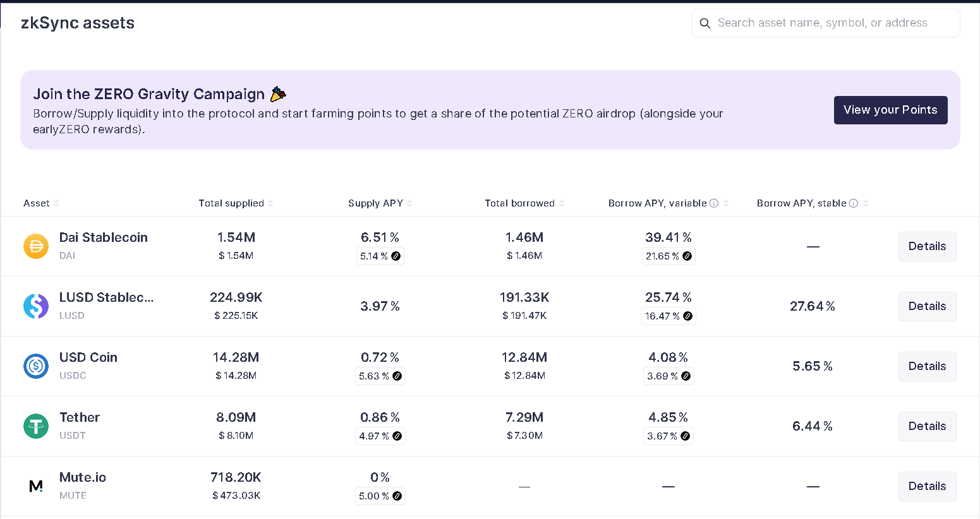Viewport: 980px width, 519px height.
Task: Click DAI supply reward badge showing 5.14%
Action: 380,256
